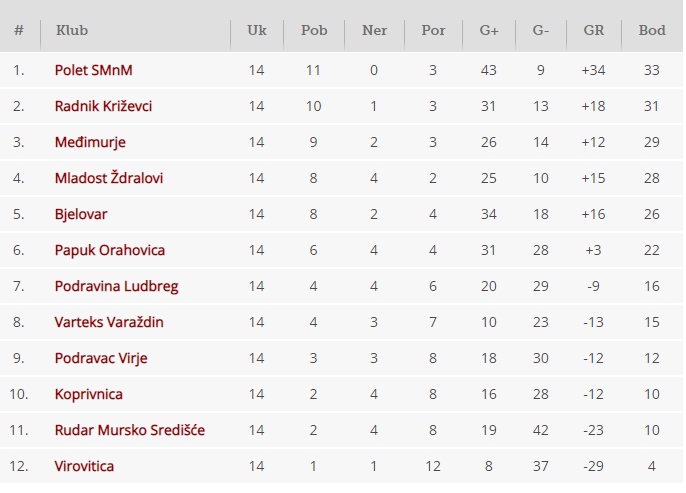
Task: Open the Papuk Orahovica club link
Action: 110,250
